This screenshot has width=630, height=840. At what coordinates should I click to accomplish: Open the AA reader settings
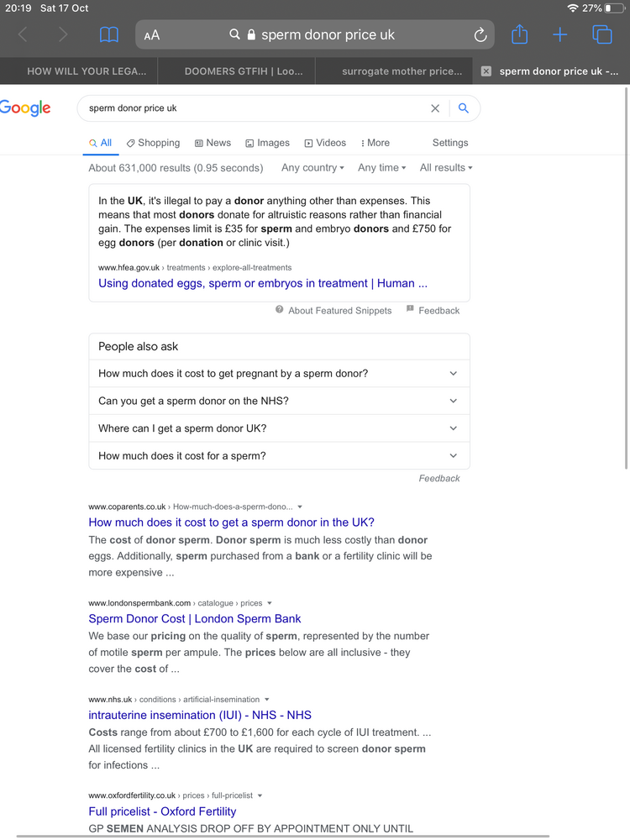click(151, 35)
